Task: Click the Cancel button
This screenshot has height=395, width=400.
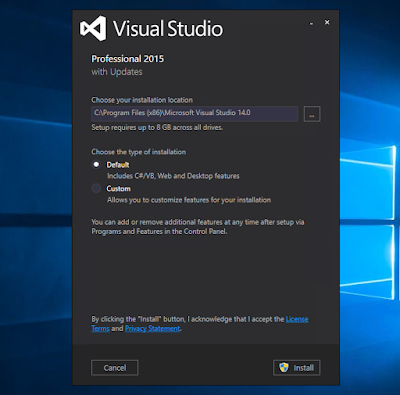Action: point(115,368)
